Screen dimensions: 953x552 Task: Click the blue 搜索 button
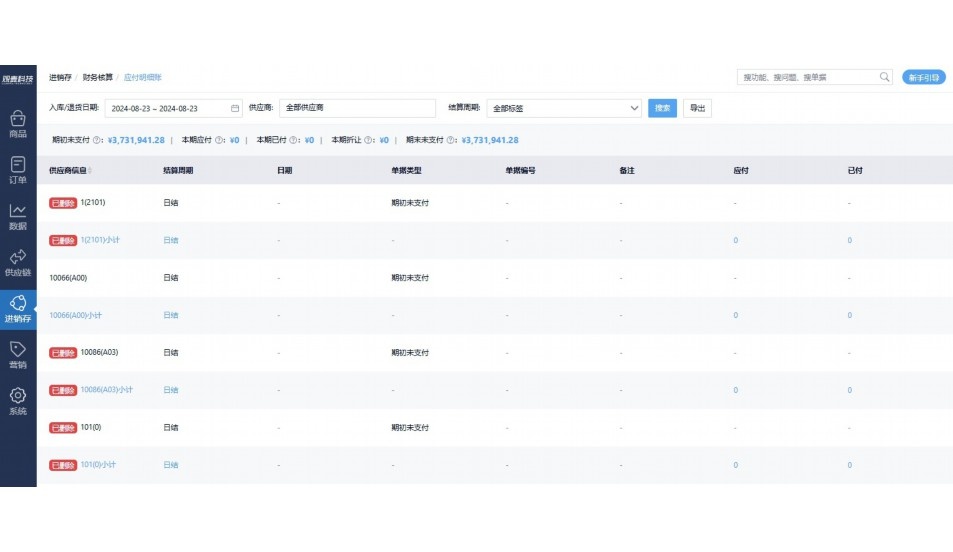tap(662, 108)
